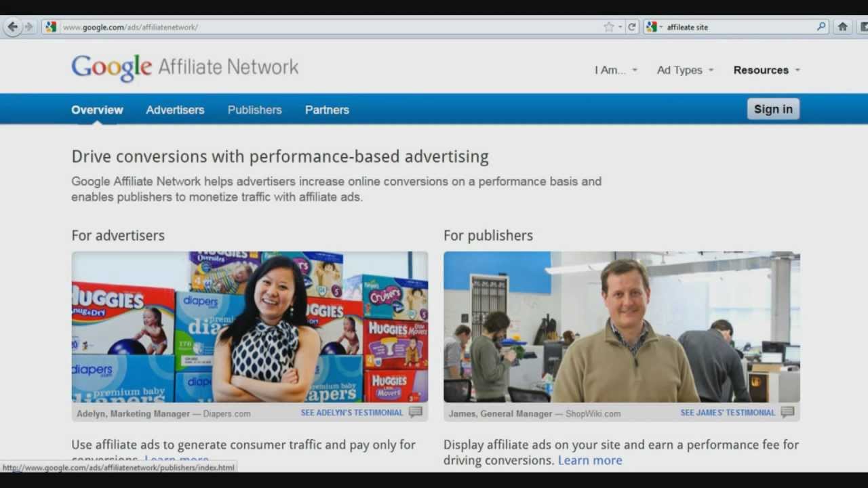Open the browser Home icon
This screenshot has height=488, width=868.
point(842,27)
